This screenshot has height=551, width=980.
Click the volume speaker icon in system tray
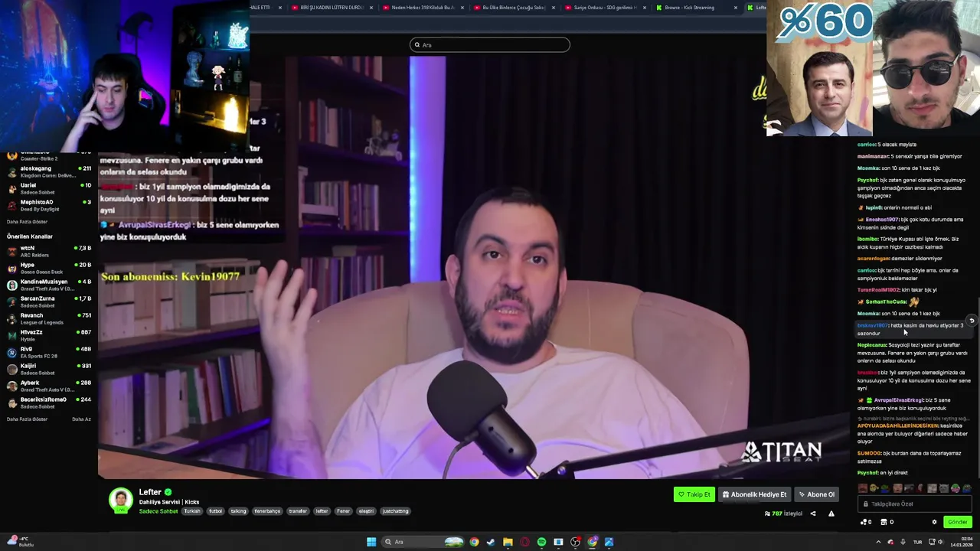point(940,542)
